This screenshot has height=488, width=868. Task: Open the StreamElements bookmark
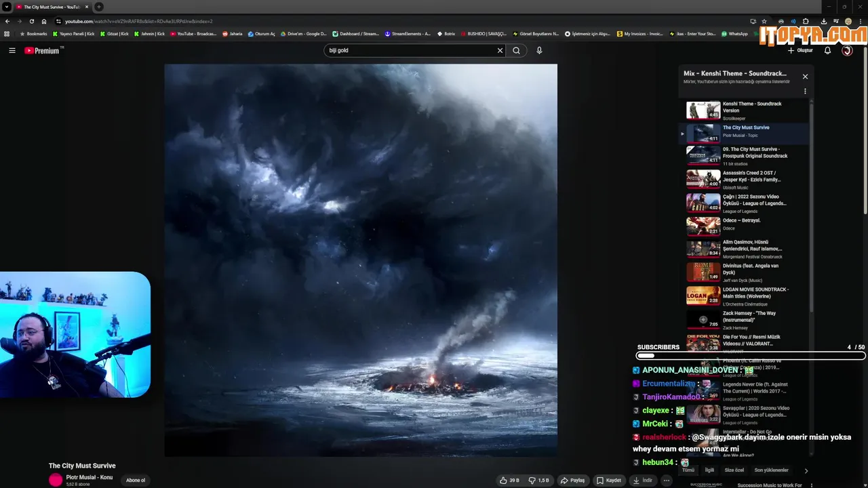tap(408, 33)
